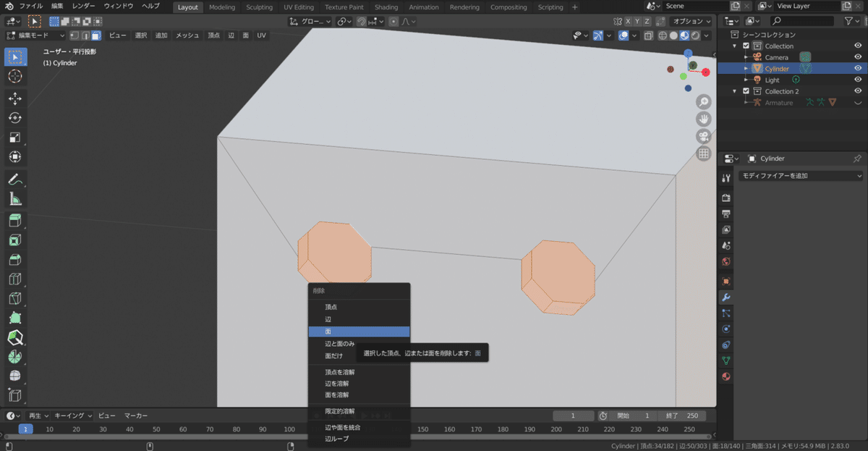868x451 pixels.
Task: Activate the Transform tool
Action: 15,157
